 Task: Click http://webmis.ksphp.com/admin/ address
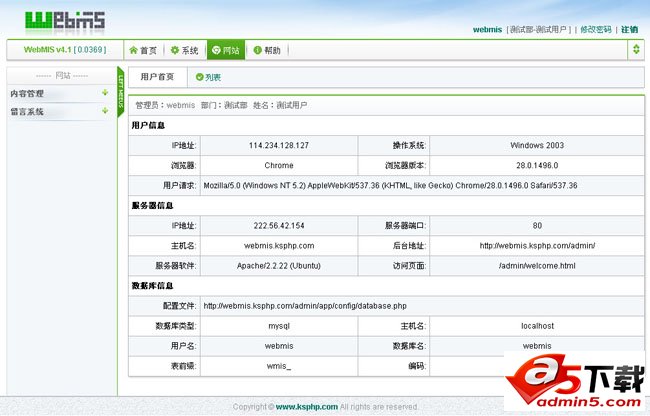tap(537, 246)
